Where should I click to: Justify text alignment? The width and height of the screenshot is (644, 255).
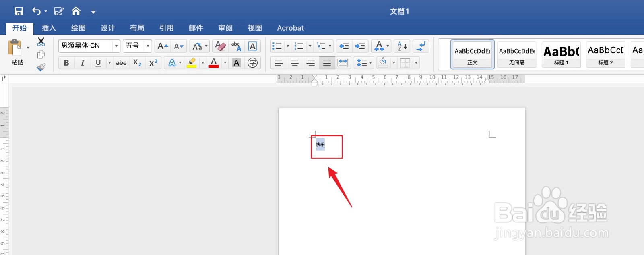(327, 63)
